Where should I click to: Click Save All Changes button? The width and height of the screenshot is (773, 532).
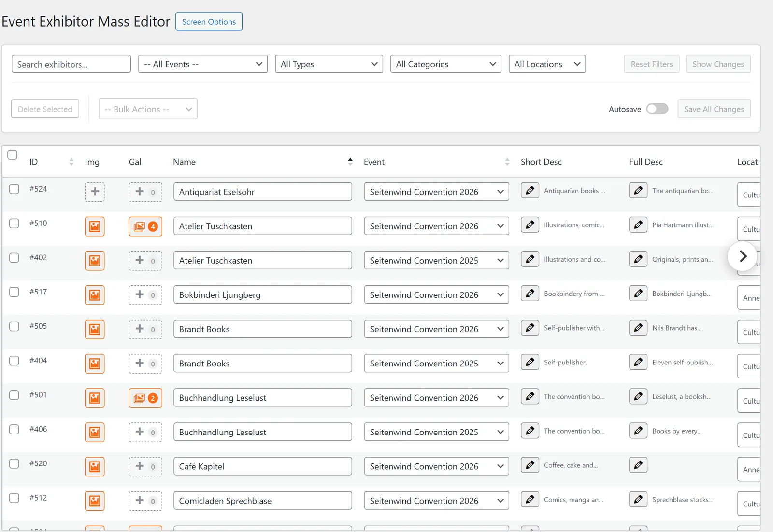click(x=714, y=109)
